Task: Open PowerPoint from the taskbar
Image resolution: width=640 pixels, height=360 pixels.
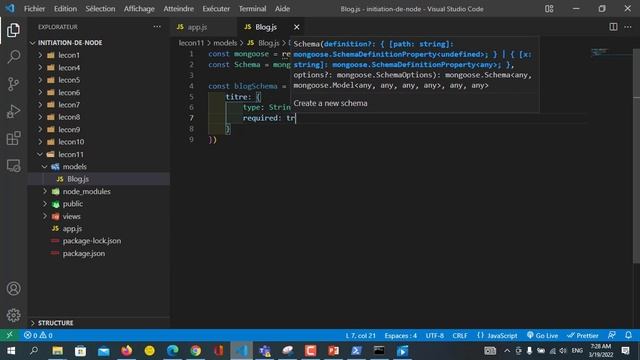Action: 333,351
